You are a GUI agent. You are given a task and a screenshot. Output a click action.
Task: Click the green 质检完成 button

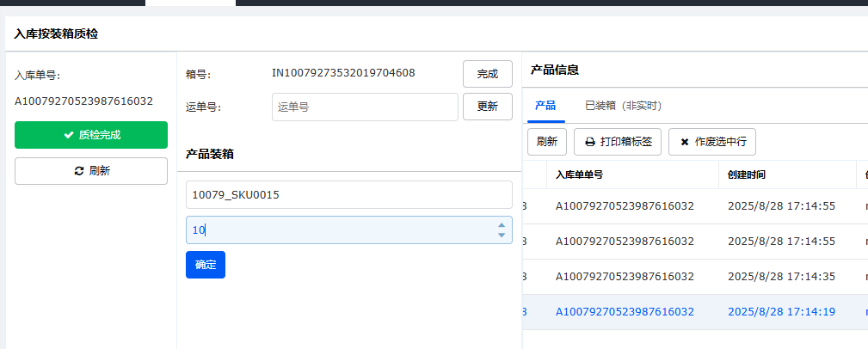91,135
